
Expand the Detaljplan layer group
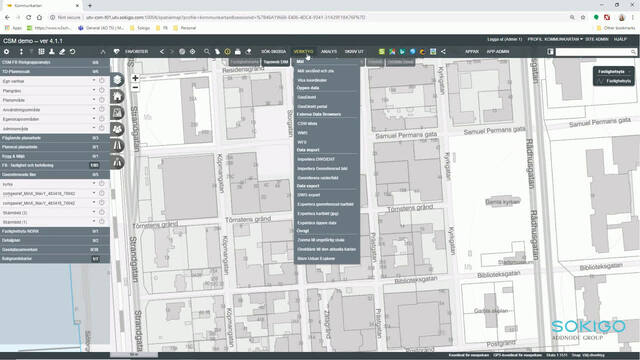(55, 240)
